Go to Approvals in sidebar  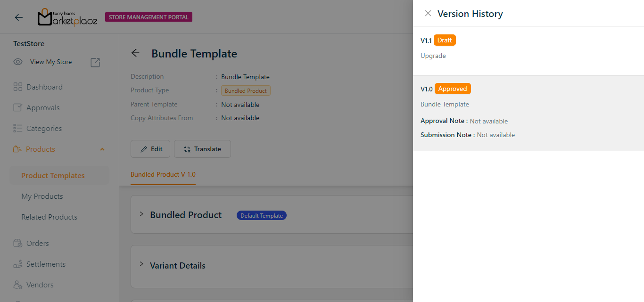(x=43, y=108)
